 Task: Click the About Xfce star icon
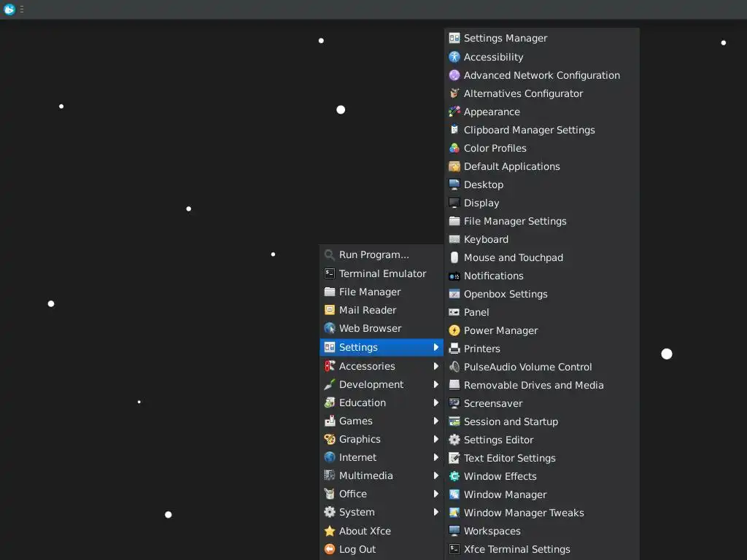(329, 531)
